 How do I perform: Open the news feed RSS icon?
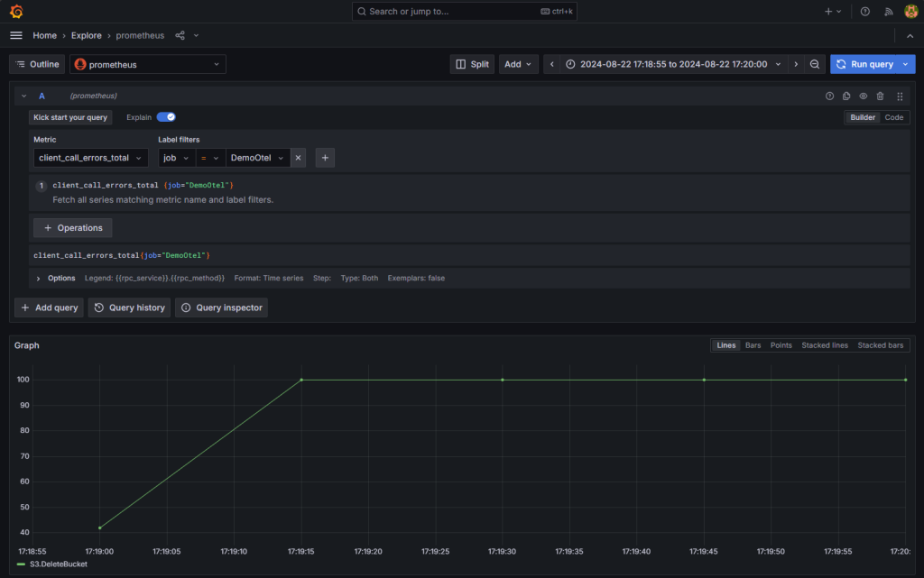click(x=888, y=11)
